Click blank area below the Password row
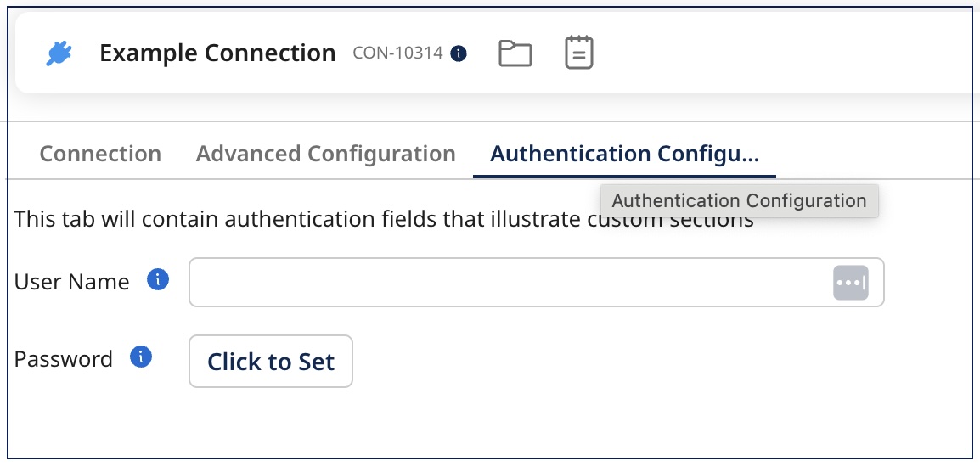This screenshot has width=980, height=472. pyautogui.click(x=510, y=424)
